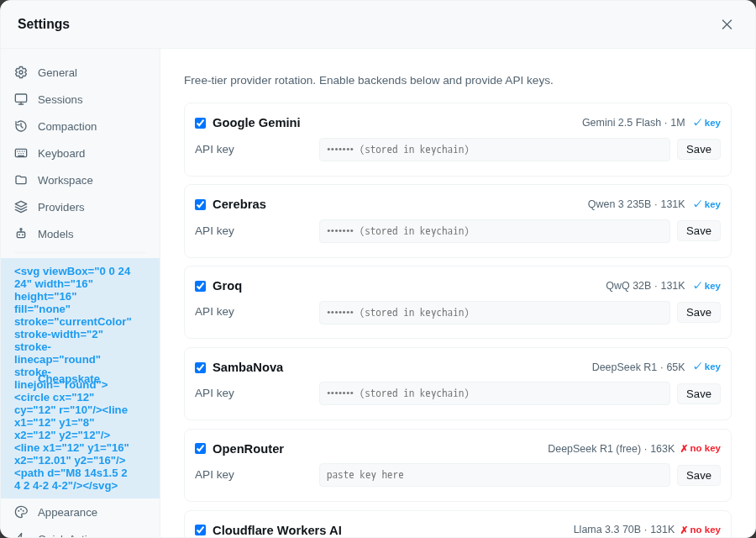The width and height of the screenshot is (756, 538).
Task: Click the 'Google Gemini' provider name
Action: coord(256,123)
